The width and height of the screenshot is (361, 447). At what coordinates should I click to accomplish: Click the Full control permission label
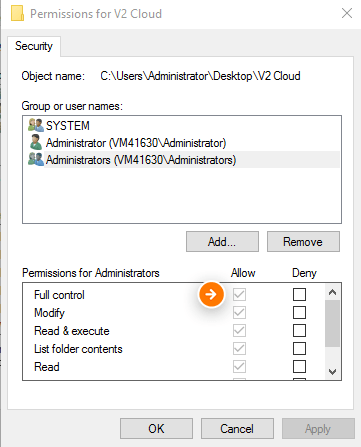59,295
